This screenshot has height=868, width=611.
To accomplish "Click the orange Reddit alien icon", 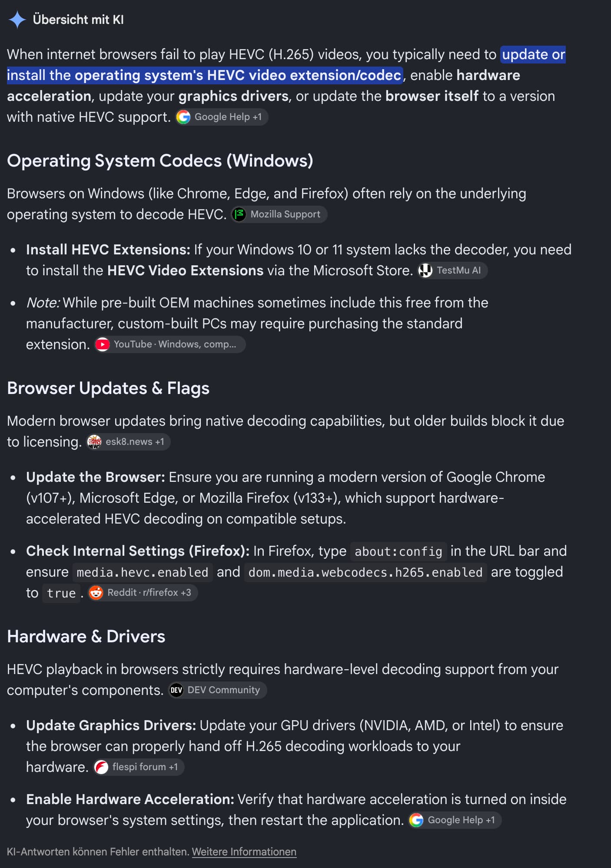I will click(96, 593).
